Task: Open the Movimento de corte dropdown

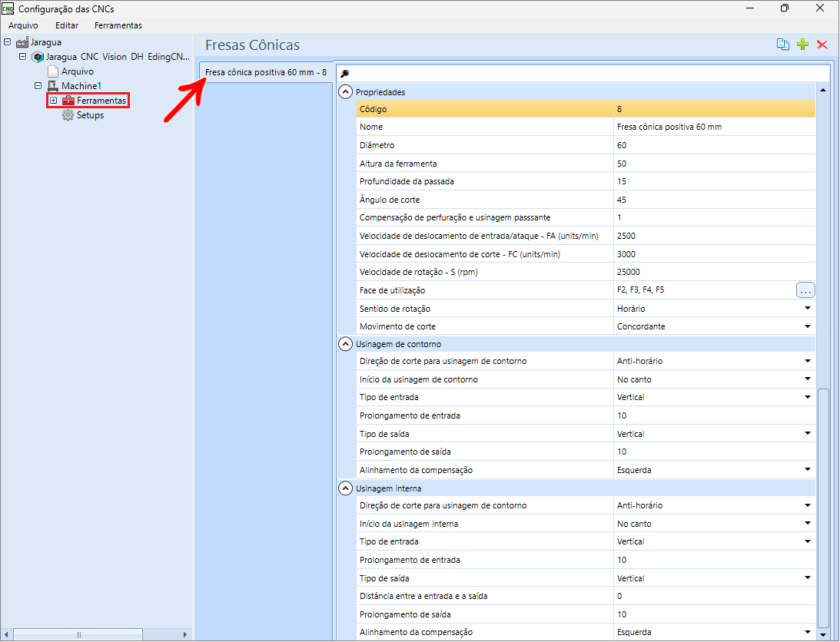Action: click(808, 327)
